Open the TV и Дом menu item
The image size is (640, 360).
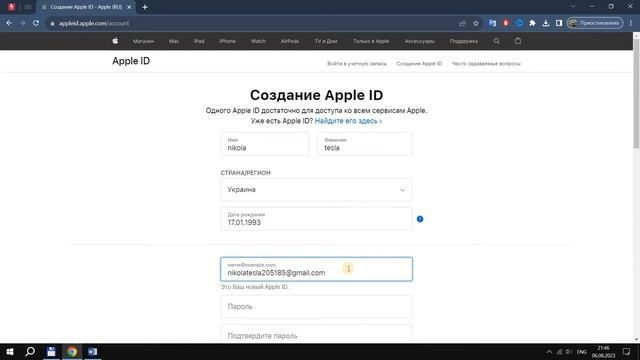tap(326, 41)
